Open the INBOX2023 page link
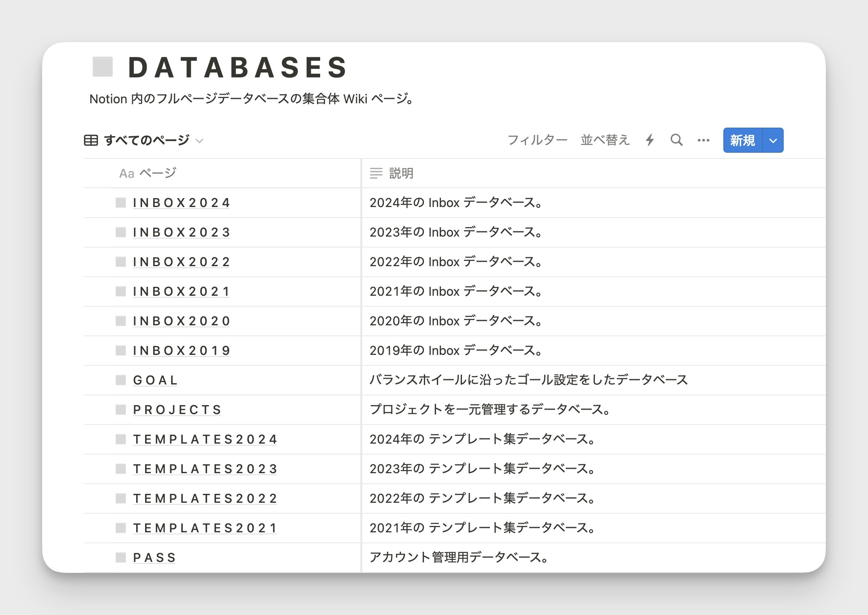 click(x=181, y=232)
